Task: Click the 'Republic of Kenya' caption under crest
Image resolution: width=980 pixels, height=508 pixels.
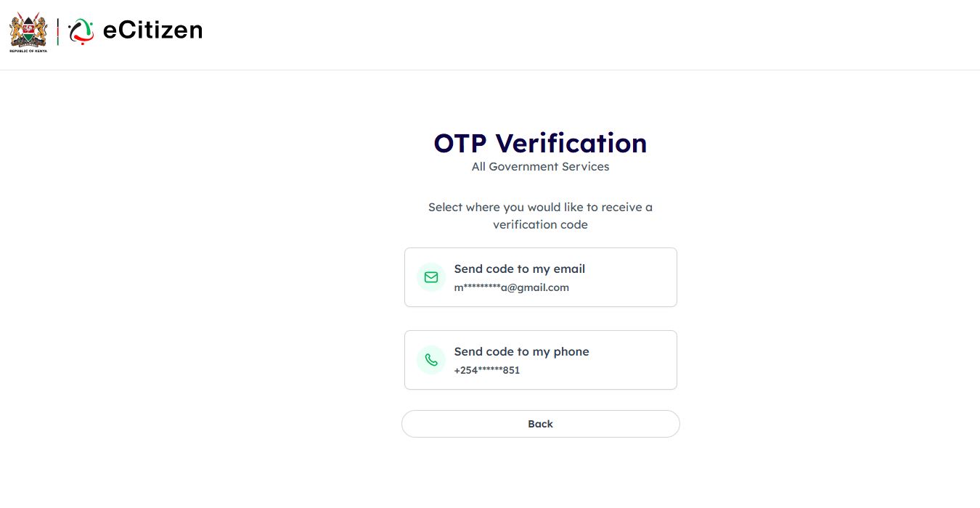Action: (x=28, y=52)
